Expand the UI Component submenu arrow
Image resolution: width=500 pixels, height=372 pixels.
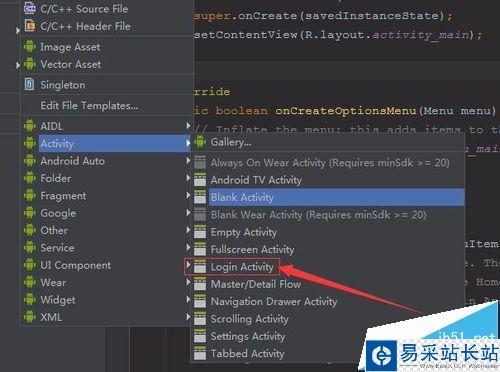coord(188,264)
